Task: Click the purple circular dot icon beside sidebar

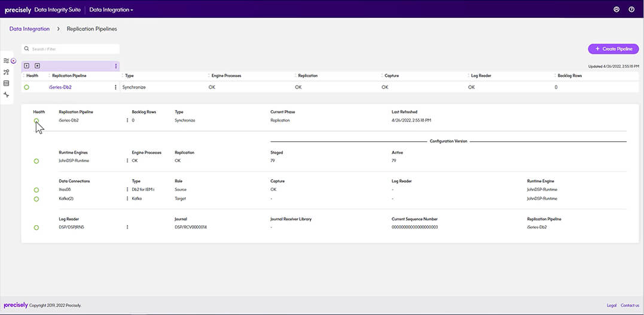Action: 14,61
